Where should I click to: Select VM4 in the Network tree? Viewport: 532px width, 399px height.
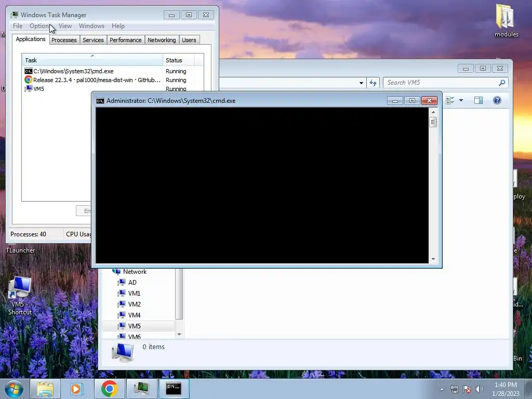click(134, 315)
